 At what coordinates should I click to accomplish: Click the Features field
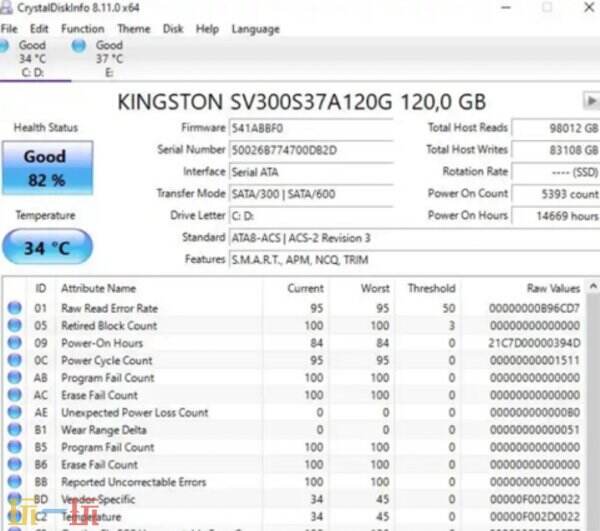point(414,260)
